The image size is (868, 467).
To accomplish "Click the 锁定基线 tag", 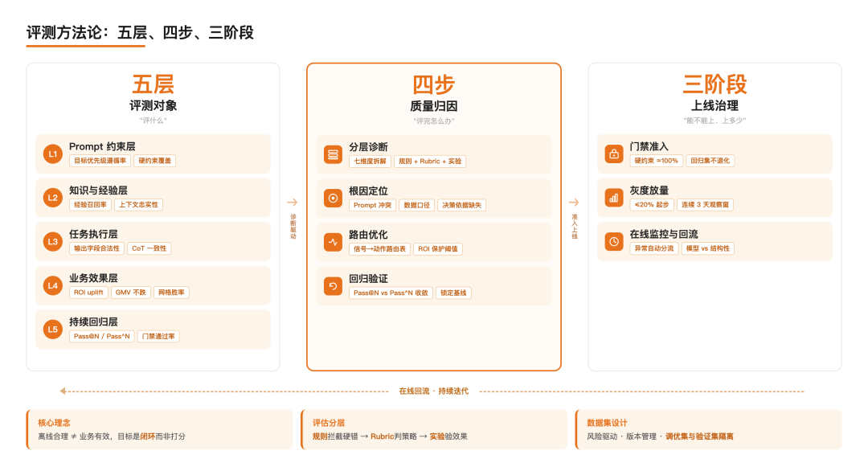I will (453, 293).
